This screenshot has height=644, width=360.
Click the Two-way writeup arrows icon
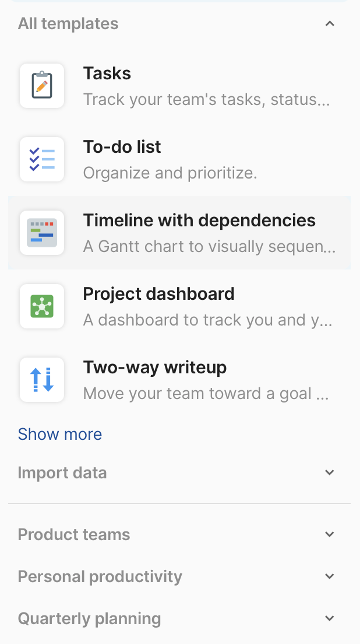tap(42, 380)
